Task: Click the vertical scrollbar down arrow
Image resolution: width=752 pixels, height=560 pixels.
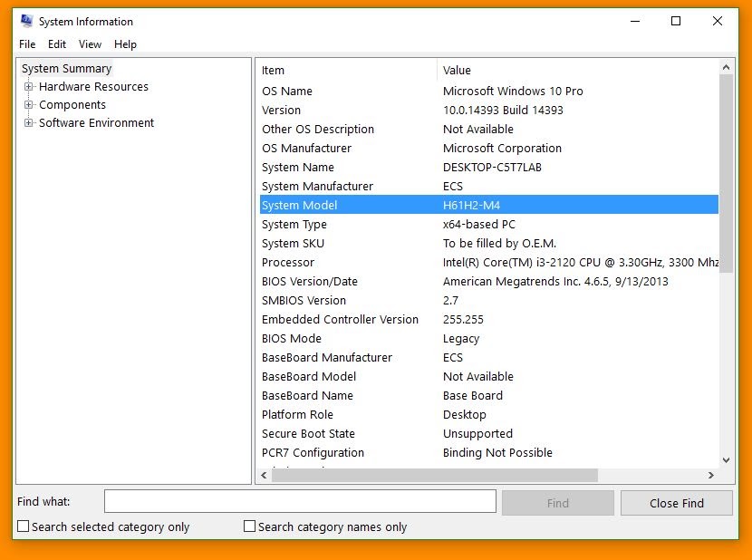Action: [x=726, y=460]
